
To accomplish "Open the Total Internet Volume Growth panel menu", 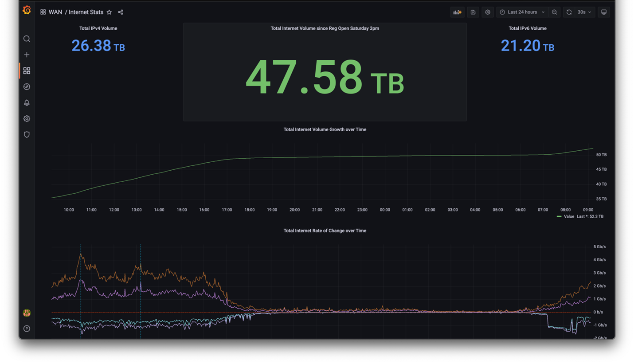I will click(x=325, y=129).
